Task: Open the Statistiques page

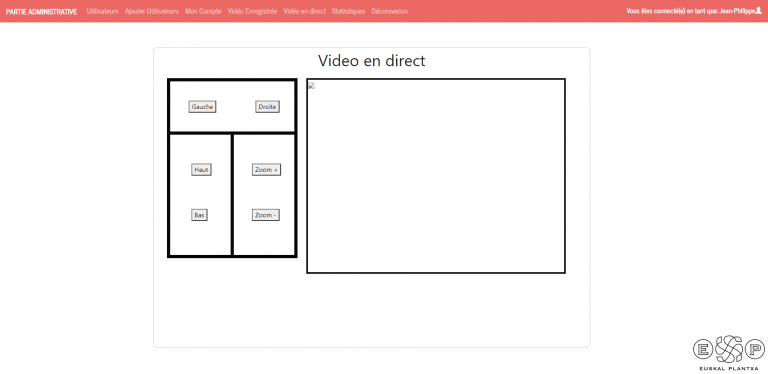Action: pyautogui.click(x=348, y=11)
